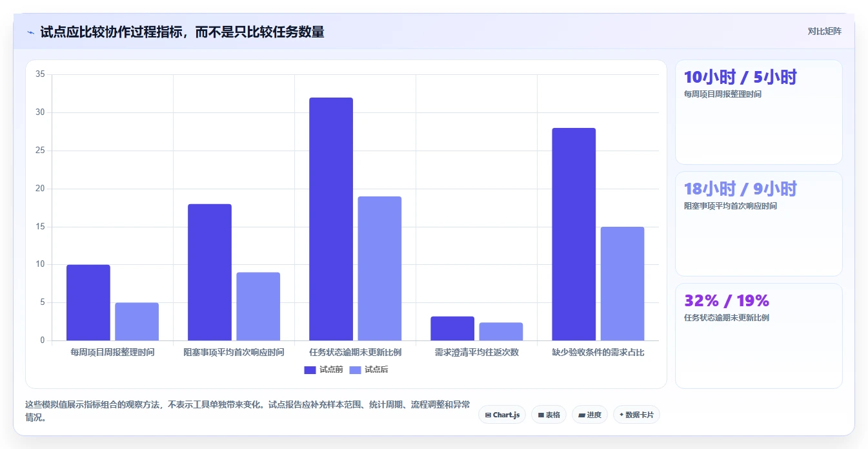Click the y-axis value 35
Screen dimensions: 868x449
click(40, 75)
